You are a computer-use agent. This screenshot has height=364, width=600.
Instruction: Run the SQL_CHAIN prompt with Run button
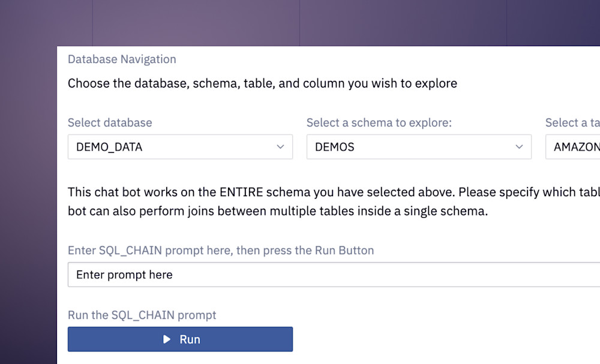180,339
